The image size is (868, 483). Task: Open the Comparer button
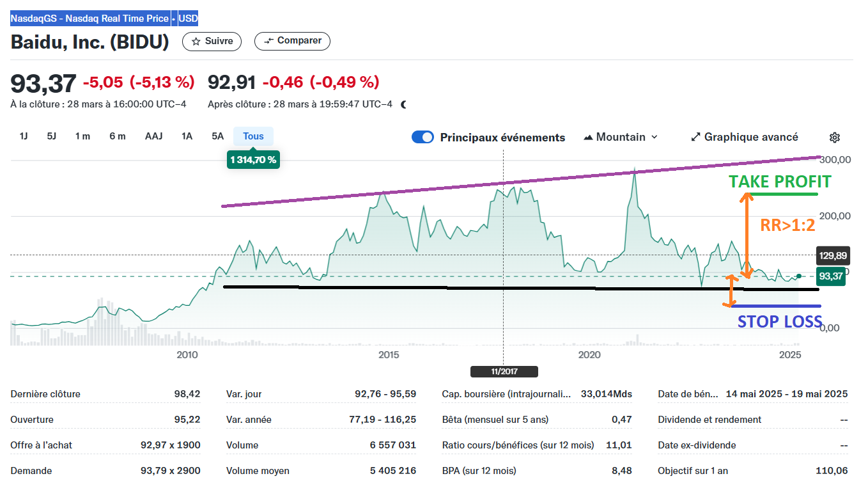[292, 41]
